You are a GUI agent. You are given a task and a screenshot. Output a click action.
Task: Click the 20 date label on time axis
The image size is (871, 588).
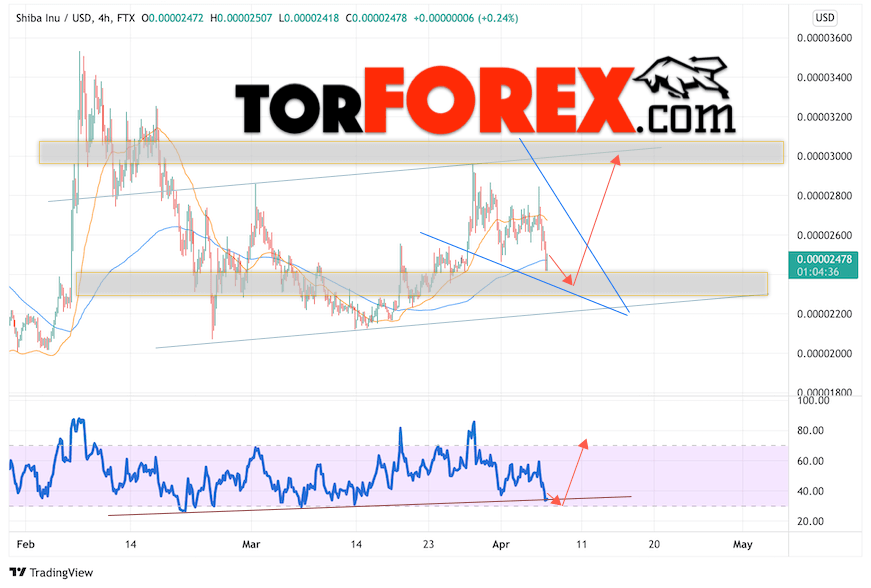coord(654,544)
